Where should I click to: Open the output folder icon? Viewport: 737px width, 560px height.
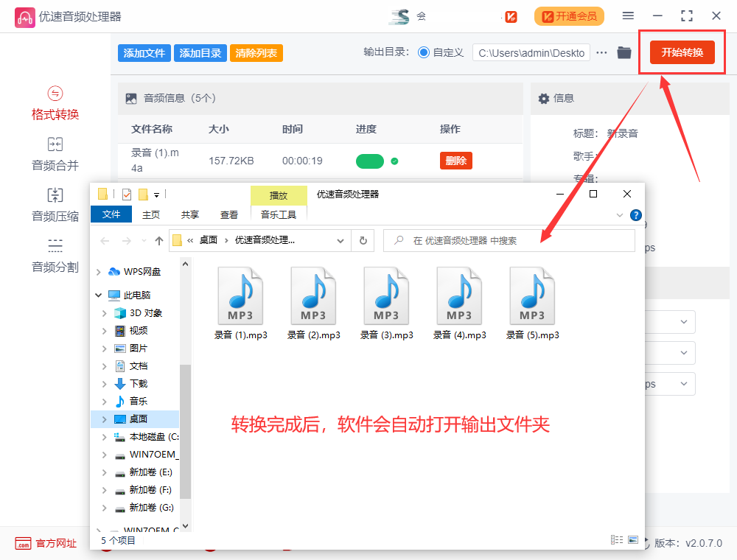(x=624, y=52)
